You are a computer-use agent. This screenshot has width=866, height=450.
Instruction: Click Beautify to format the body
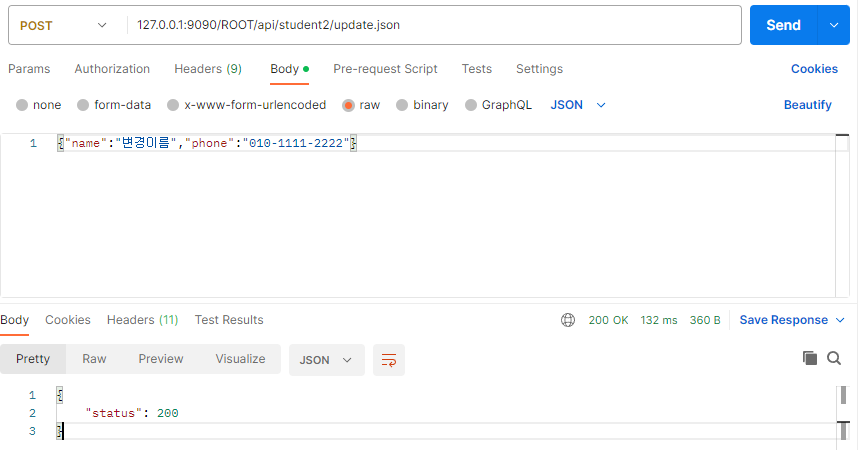[x=808, y=105]
